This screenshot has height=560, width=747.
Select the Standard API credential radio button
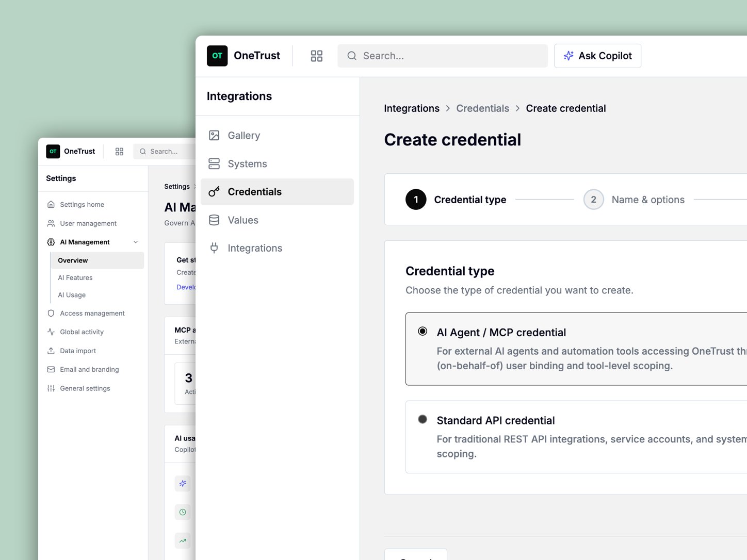coord(423,419)
